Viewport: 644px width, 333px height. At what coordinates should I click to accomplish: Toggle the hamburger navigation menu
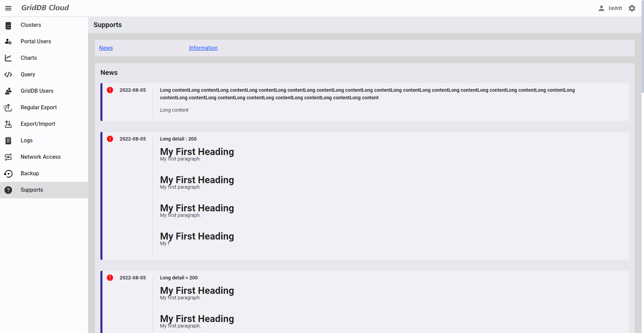8,8
